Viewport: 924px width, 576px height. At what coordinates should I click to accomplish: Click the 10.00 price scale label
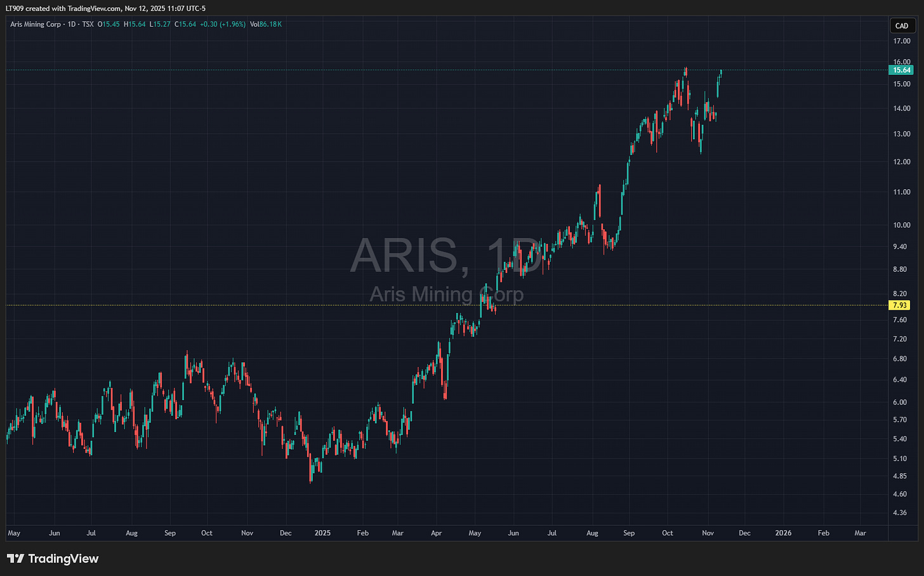902,225
